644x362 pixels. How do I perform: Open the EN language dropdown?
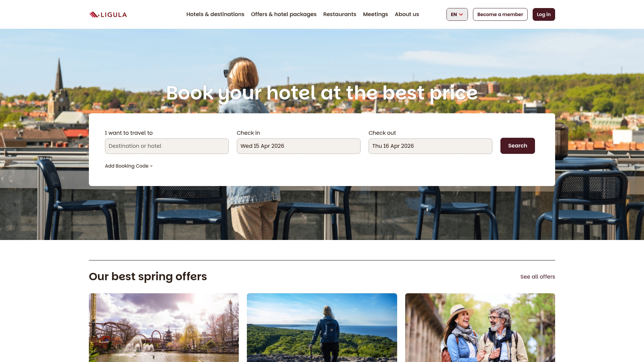(457, 14)
